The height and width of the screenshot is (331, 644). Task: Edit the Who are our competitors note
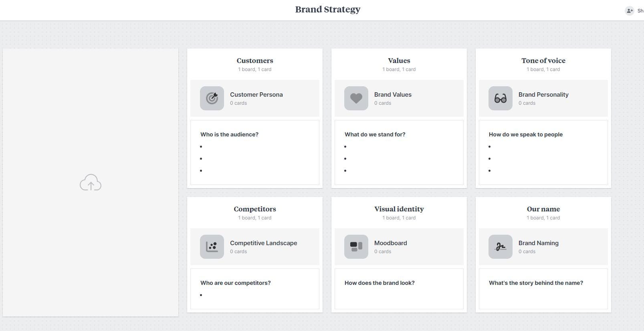pos(255,289)
